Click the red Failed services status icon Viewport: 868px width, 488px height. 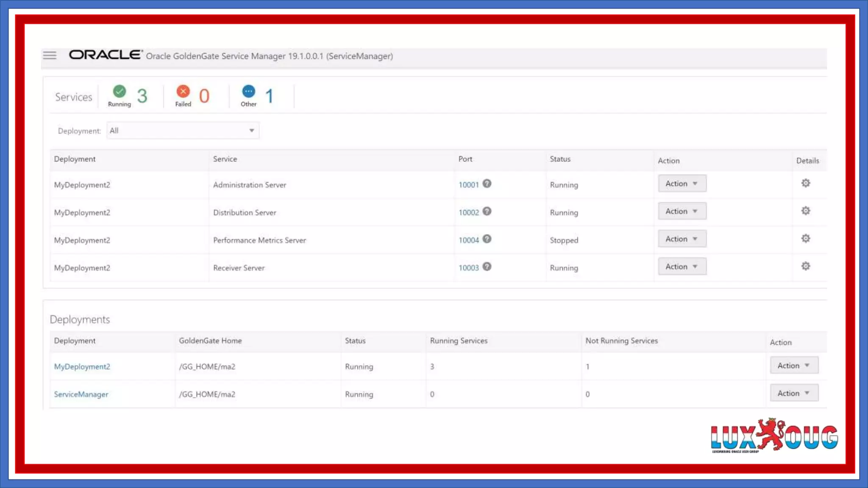183,91
